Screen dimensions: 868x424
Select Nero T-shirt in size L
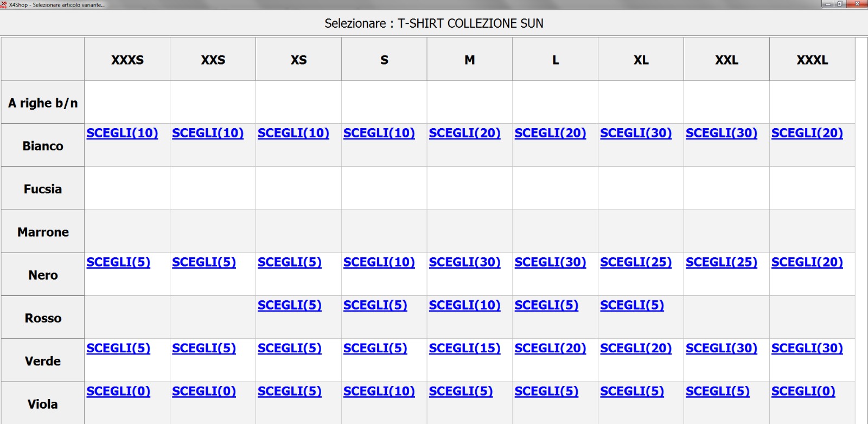pyautogui.click(x=550, y=262)
